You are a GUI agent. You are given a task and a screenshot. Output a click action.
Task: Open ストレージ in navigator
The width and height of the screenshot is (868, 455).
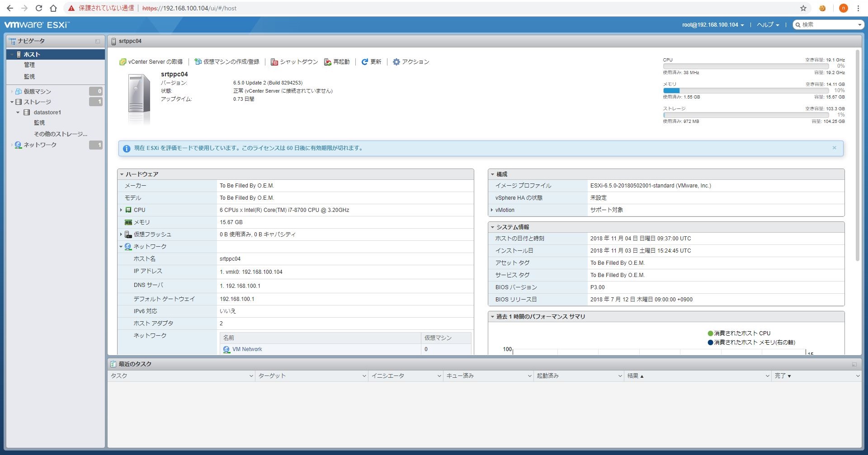click(x=37, y=102)
